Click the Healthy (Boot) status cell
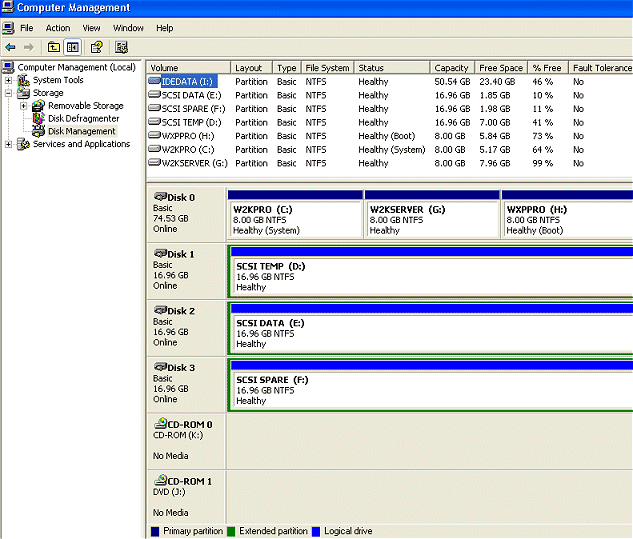 point(387,136)
